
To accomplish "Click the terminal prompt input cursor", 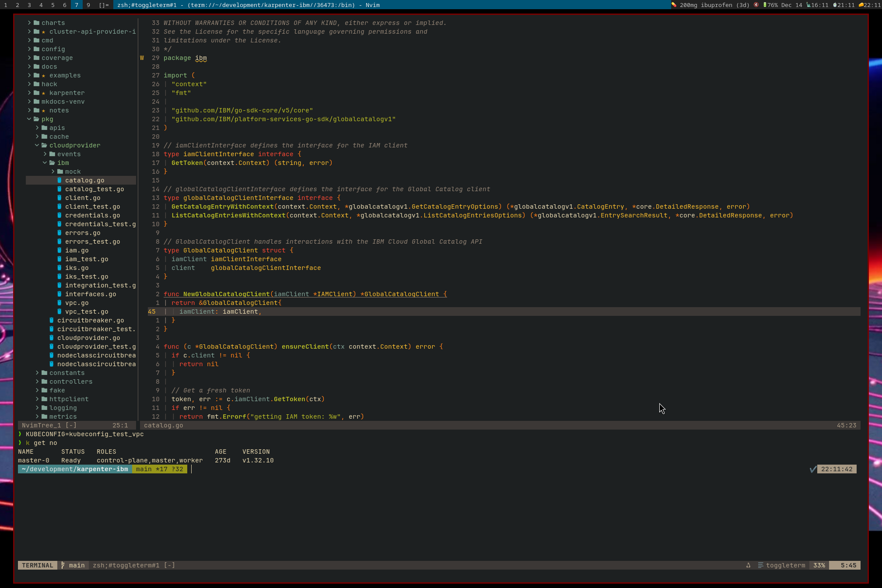I will coord(192,469).
